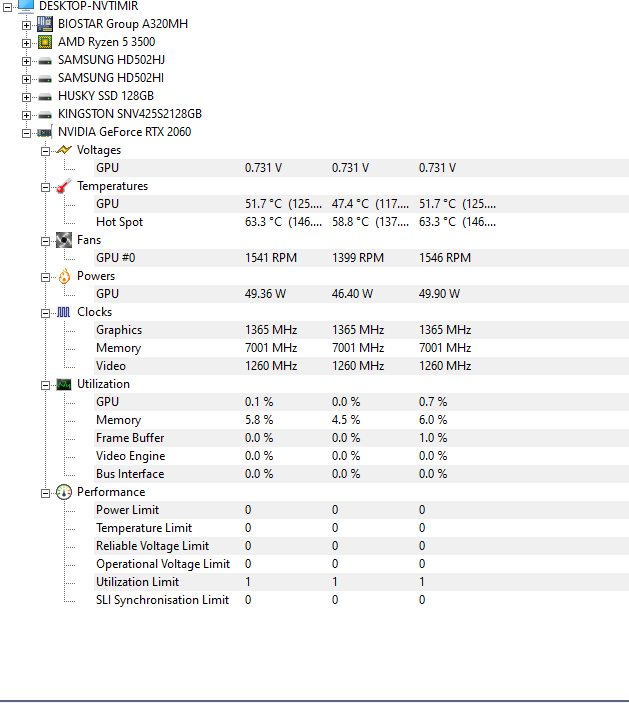Viewport: 629px width, 703px height.
Task: Select the Frame Buffer utilization row
Action: click(361, 438)
